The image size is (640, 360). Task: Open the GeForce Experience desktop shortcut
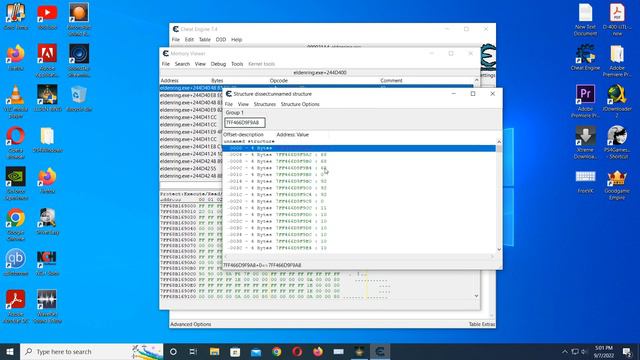coord(16,183)
